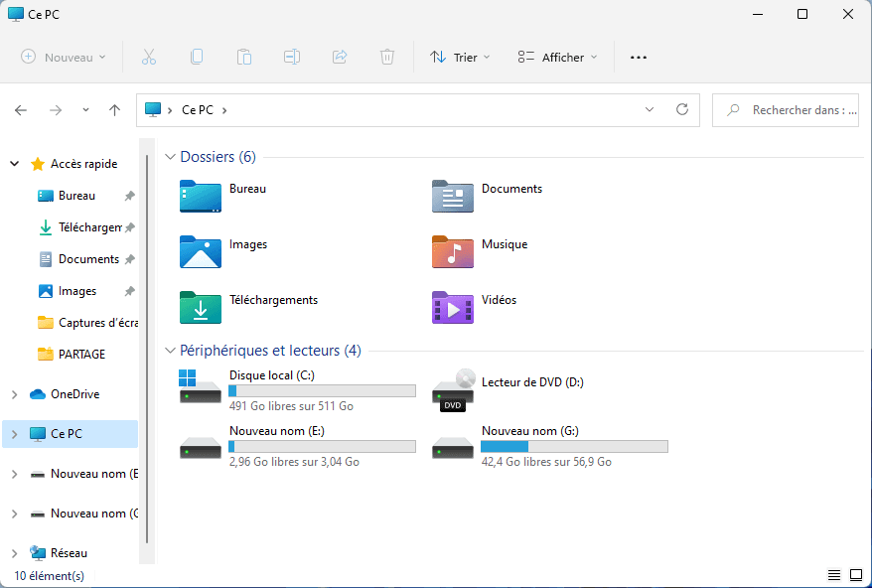
Task: Click the Refresh icon beside address bar
Action: click(x=681, y=110)
